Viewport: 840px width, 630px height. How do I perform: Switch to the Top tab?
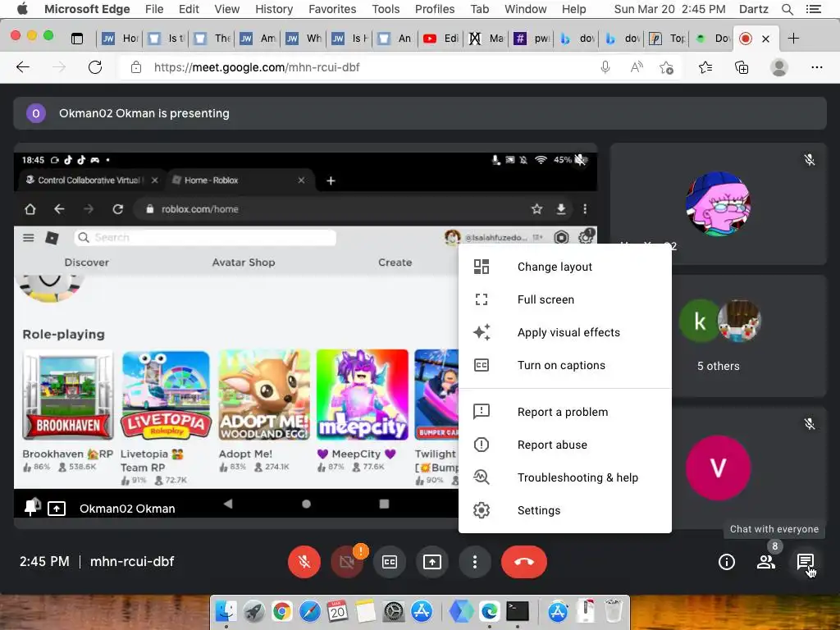(x=668, y=38)
